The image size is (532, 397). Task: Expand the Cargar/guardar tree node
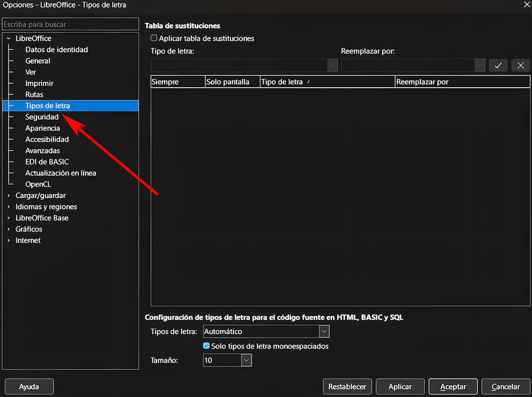[9, 196]
